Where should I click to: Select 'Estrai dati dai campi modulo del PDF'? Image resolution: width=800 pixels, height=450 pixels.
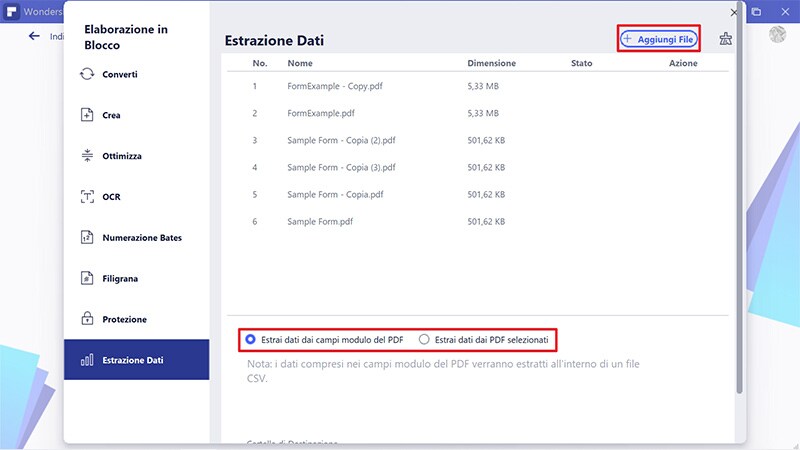tap(250, 339)
